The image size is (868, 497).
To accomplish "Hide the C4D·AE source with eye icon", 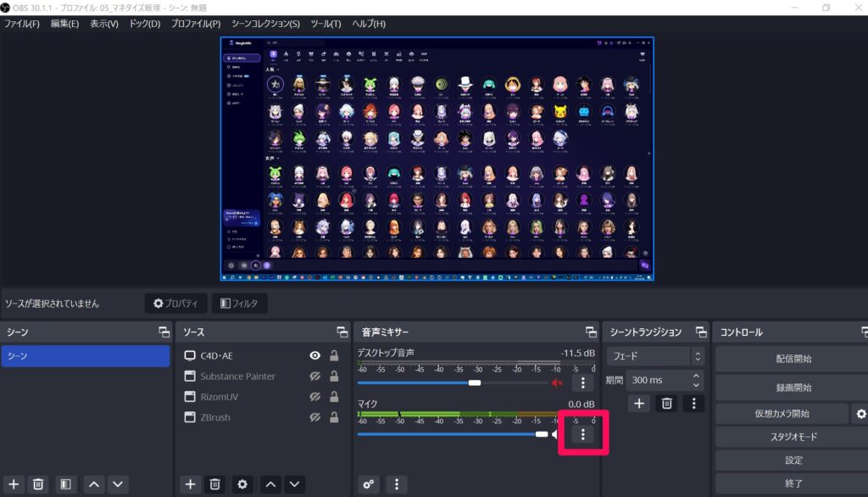I will pyautogui.click(x=315, y=355).
